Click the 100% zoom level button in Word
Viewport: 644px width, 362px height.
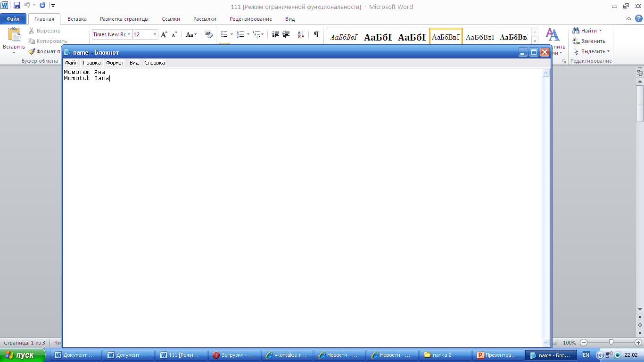(x=570, y=343)
